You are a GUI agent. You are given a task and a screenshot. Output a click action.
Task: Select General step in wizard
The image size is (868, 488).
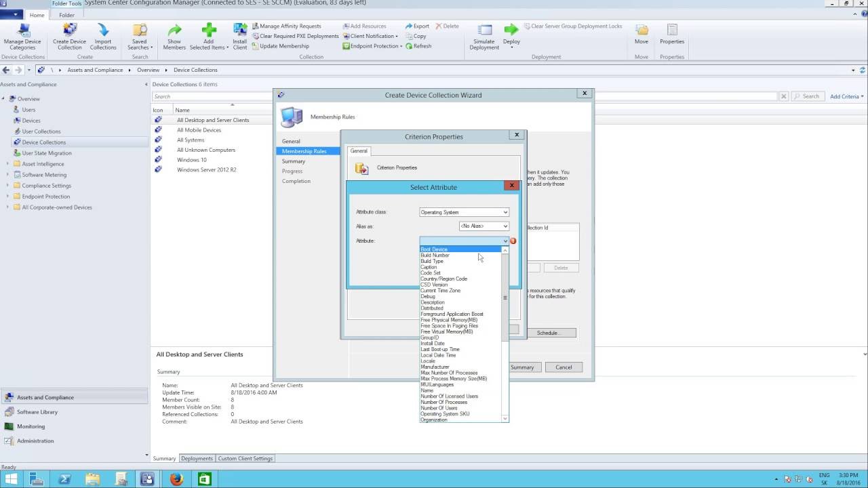click(x=291, y=142)
